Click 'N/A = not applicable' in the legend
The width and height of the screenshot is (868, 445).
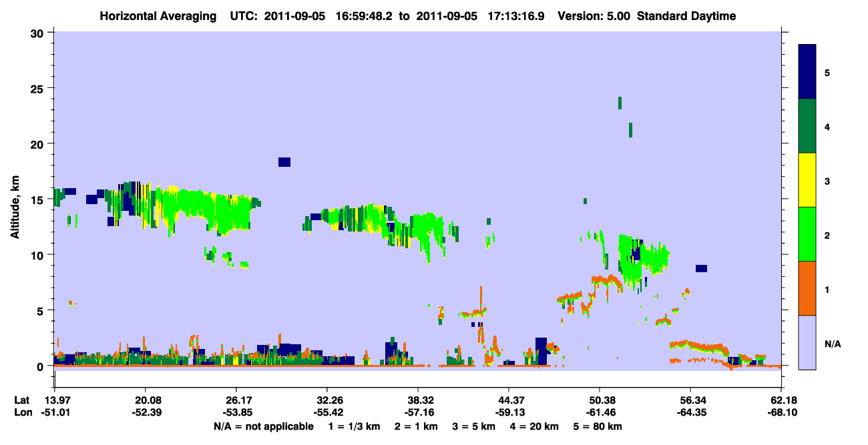[x=264, y=426]
